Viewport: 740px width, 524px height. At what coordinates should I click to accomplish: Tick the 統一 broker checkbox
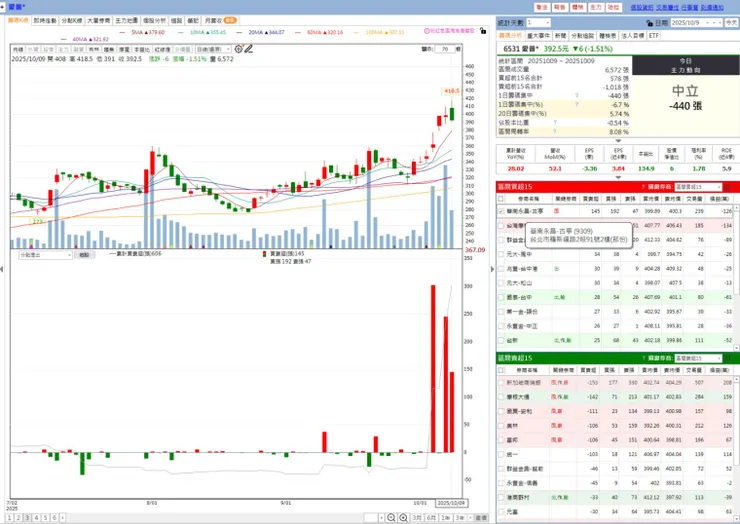(501, 455)
